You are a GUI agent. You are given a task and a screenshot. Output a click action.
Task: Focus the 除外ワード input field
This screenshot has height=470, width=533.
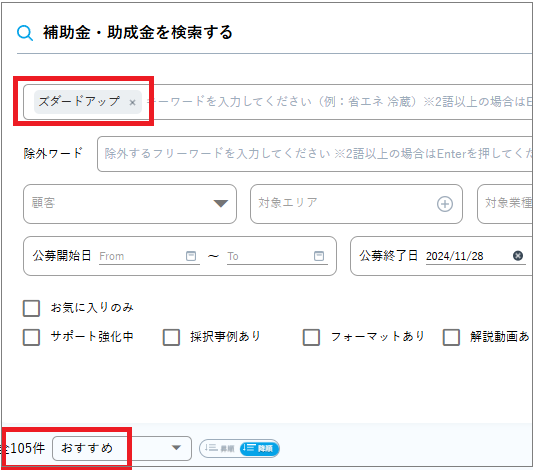315,154
